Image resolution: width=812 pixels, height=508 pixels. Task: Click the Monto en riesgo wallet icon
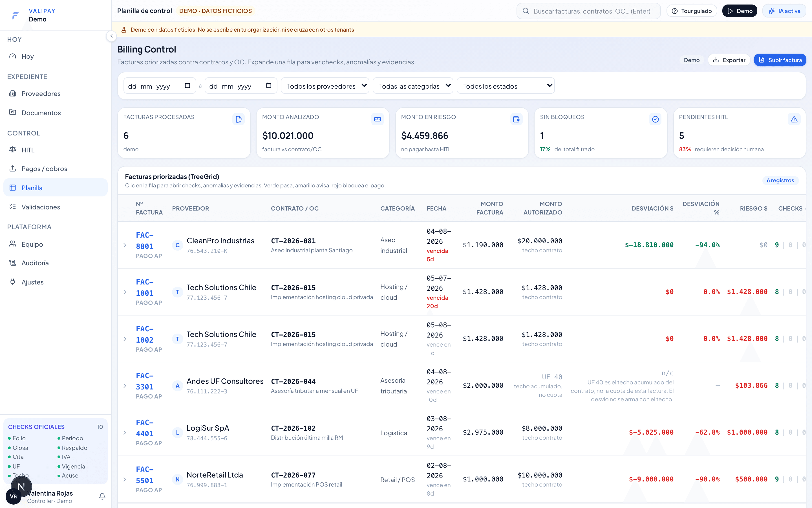pyautogui.click(x=517, y=119)
